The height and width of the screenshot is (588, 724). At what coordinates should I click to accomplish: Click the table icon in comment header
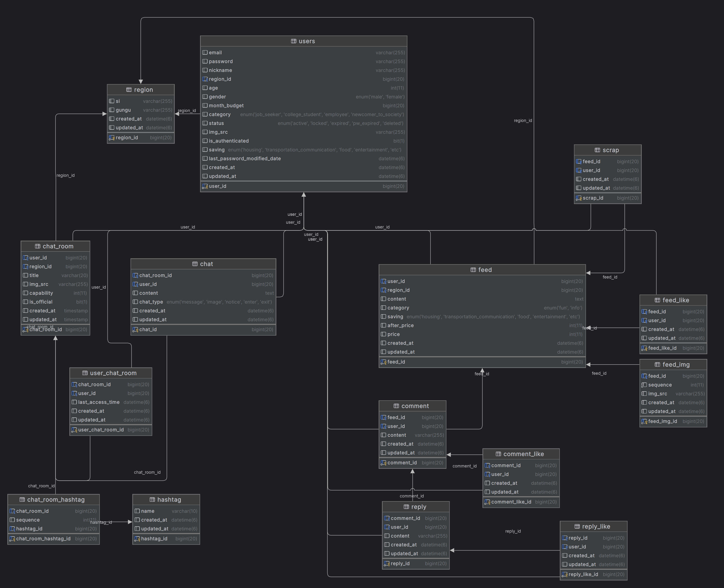396,406
